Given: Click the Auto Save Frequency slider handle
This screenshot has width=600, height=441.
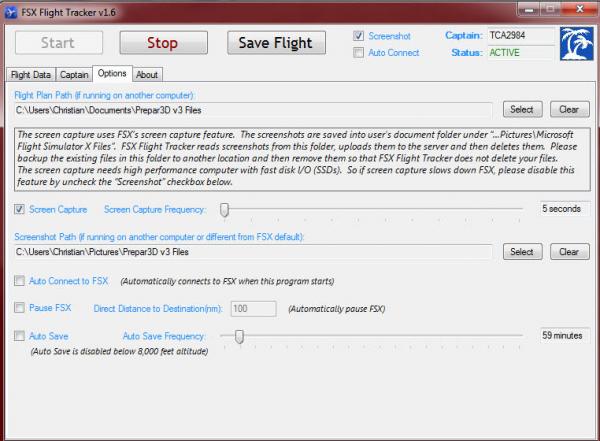Looking at the screenshot, I should pyautogui.click(x=239, y=337).
